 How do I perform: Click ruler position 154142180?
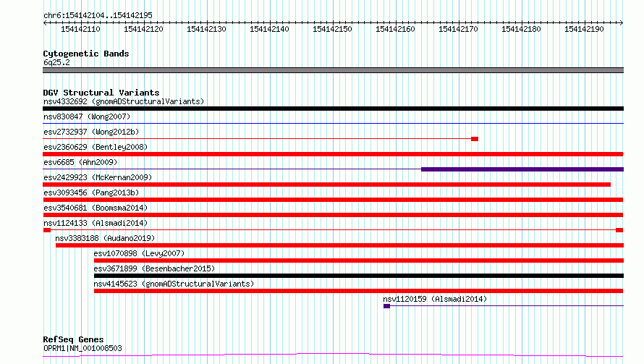point(521,29)
